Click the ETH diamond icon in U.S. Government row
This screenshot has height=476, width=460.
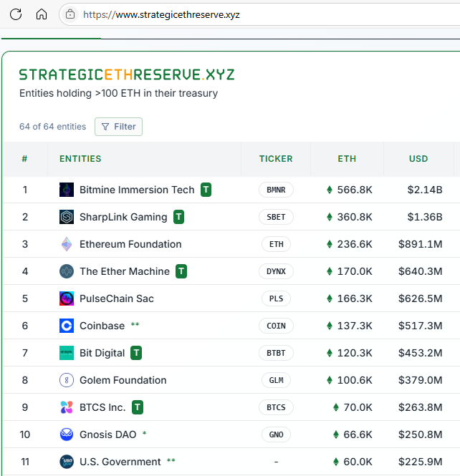336,462
